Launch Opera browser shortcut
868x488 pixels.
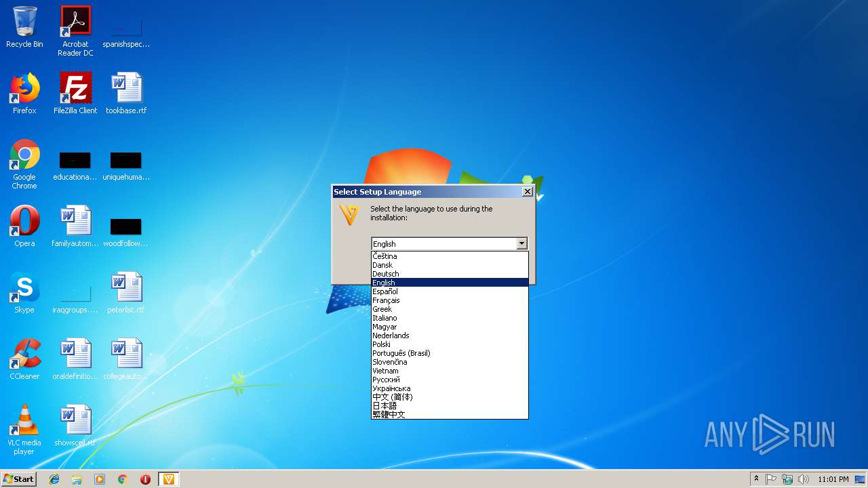tap(24, 226)
